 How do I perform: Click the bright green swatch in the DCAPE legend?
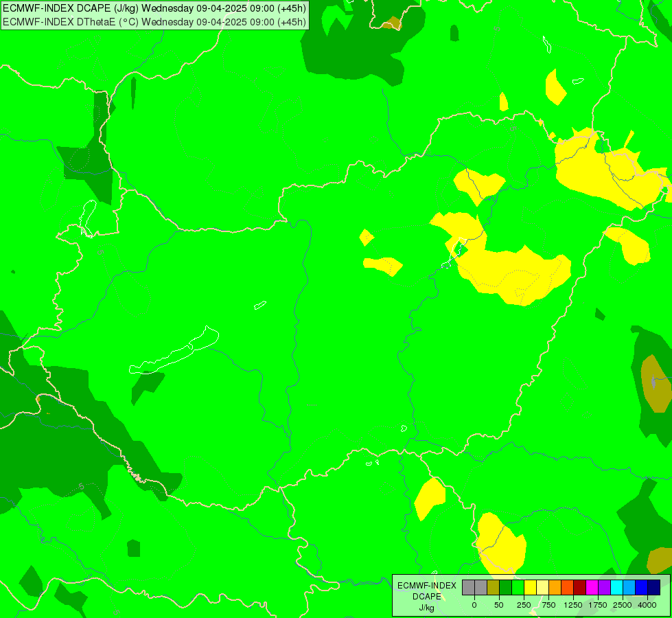click(x=518, y=588)
